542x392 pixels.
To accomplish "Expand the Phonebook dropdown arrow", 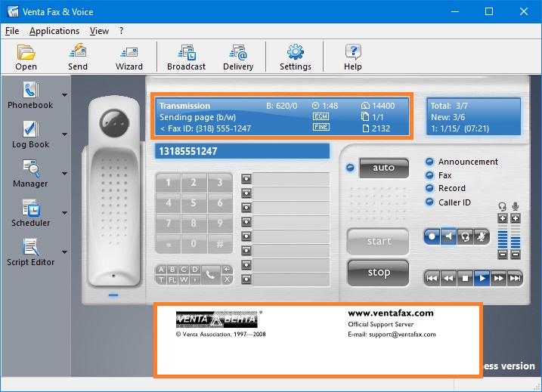I will point(65,95).
